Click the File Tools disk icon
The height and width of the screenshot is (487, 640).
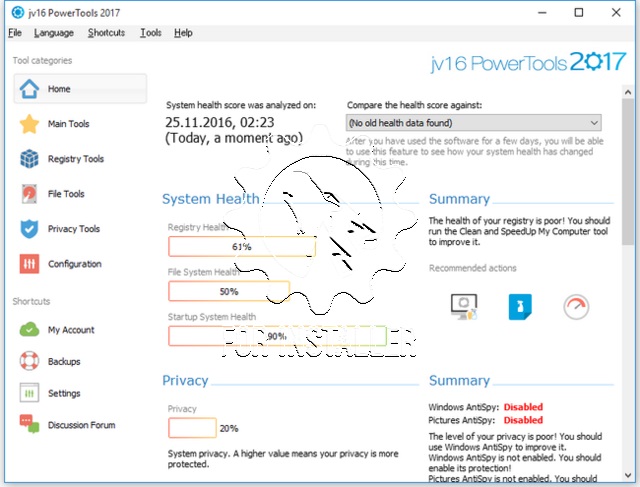(x=29, y=194)
